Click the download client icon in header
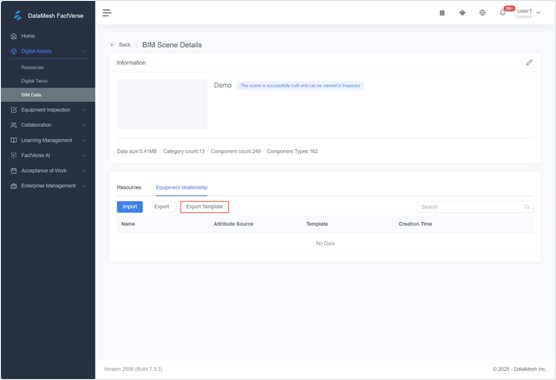 [x=462, y=13]
